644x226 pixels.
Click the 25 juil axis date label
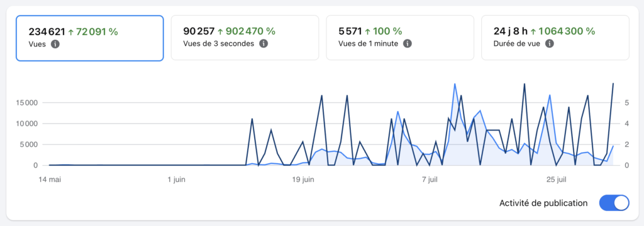[x=557, y=180]
